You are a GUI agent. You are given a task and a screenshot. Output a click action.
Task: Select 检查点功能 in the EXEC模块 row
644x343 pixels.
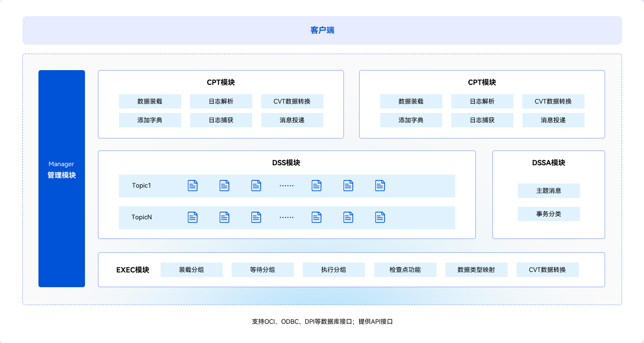click(x=405, y=270)
